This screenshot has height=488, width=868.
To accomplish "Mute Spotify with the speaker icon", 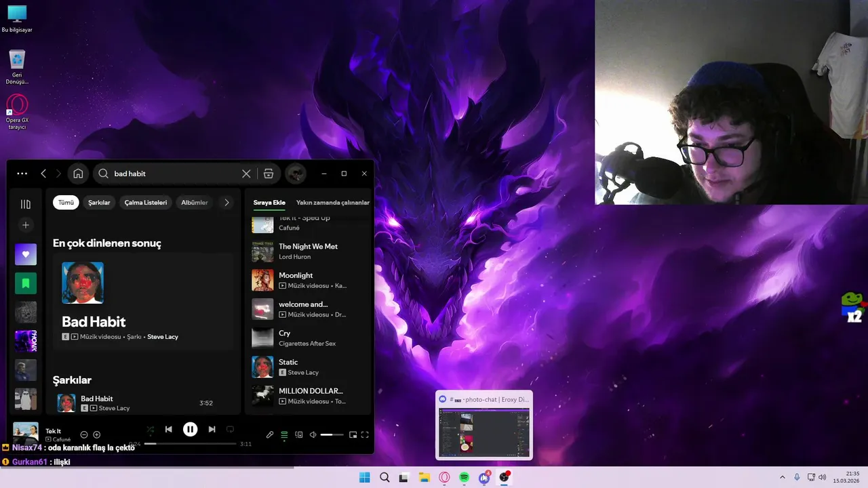I will 313,434.
